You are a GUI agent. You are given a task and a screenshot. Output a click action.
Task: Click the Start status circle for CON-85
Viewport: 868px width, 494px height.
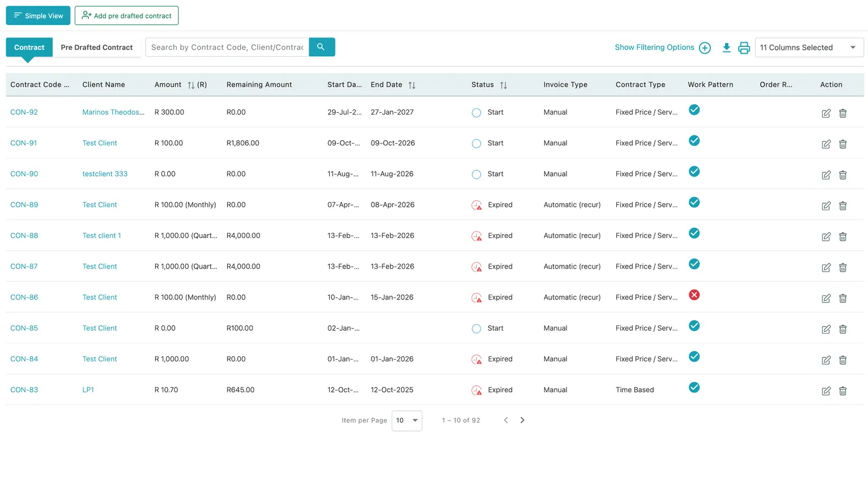(x=476, y=328)
